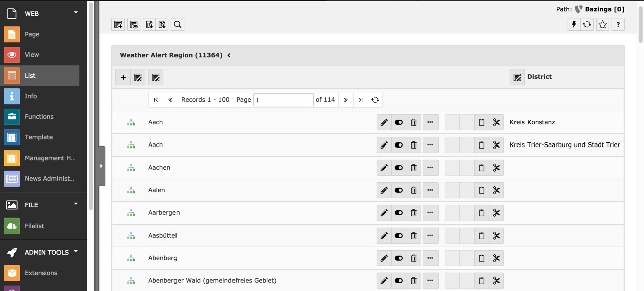Click the clipboard icon on Abenberg row
Screen dimensions: 644x291
coord(482,258)
